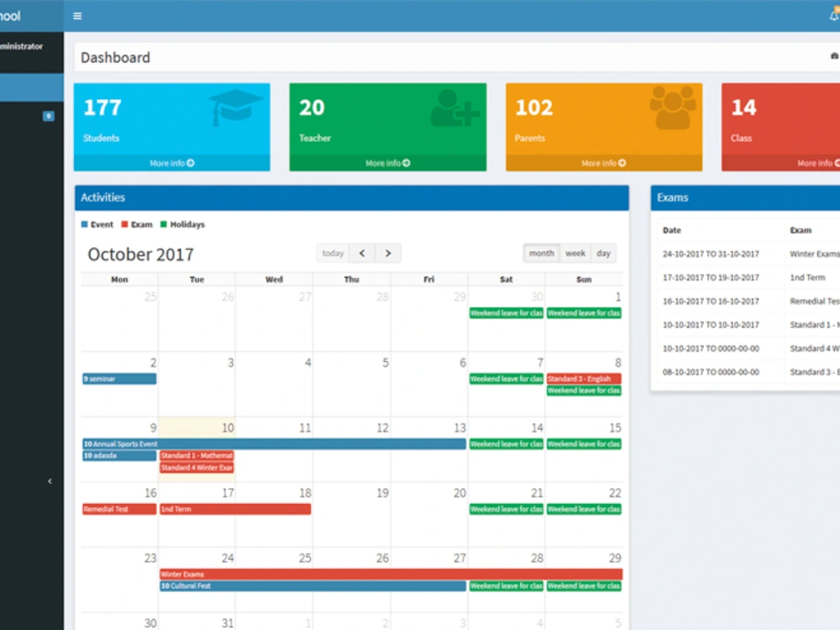
Task: Open the 10 adasda event
Action: click(x=119, y=456)
